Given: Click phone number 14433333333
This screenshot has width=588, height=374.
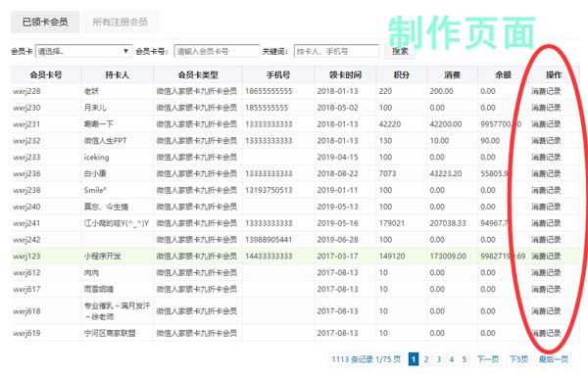Looking at the screenshot, I should click(269, 256).
